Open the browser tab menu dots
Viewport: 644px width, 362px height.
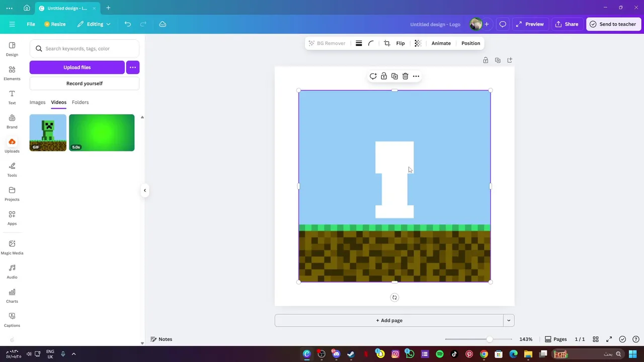point(10,8)
